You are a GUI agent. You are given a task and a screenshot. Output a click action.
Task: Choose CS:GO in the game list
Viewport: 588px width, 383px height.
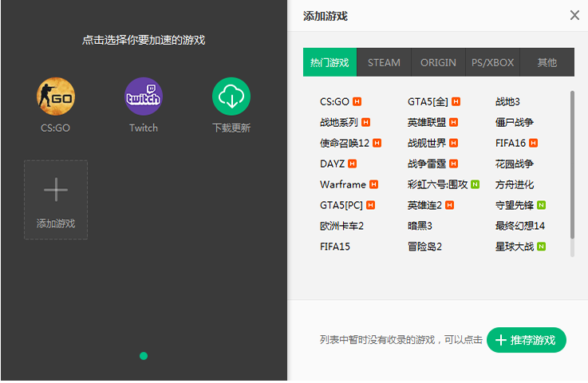pyautogui.click(x=334, y=101)
